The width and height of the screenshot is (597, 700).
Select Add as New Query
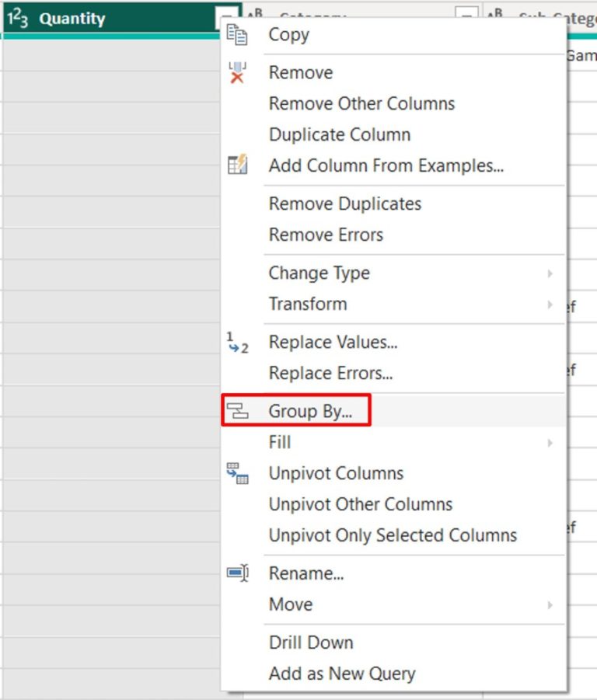[x=342, y=673]
